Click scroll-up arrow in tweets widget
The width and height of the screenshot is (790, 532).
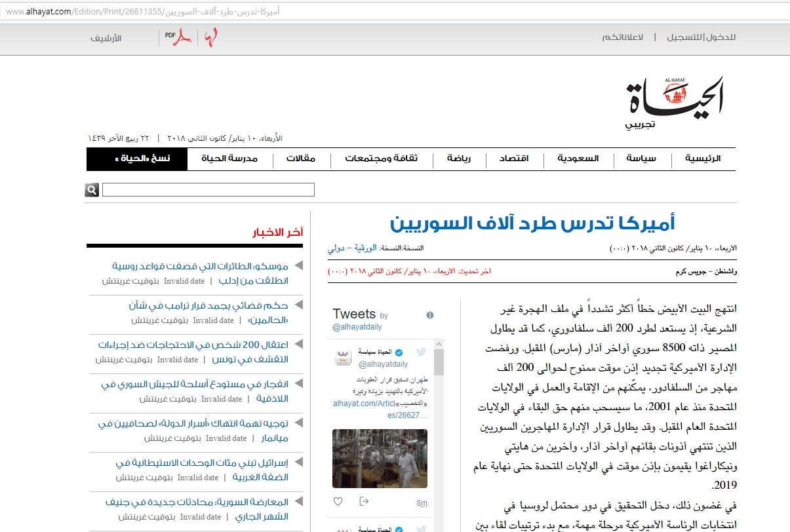pyautogui.click(x=439, y=344)
